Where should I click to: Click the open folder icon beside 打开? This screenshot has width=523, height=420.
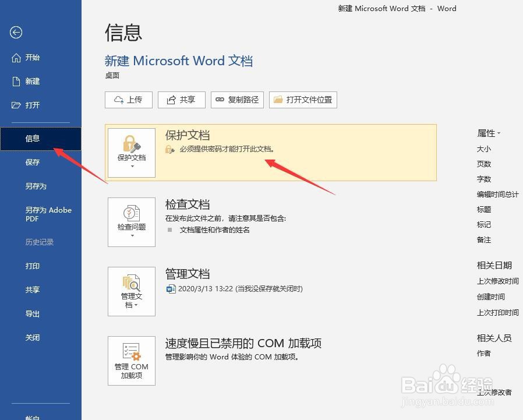16,105
